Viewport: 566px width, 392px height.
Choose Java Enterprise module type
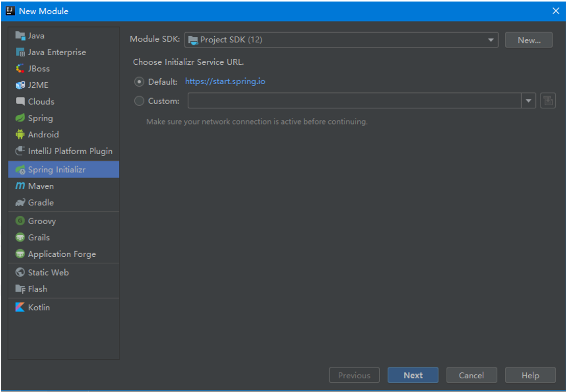[x=63, y=52]
